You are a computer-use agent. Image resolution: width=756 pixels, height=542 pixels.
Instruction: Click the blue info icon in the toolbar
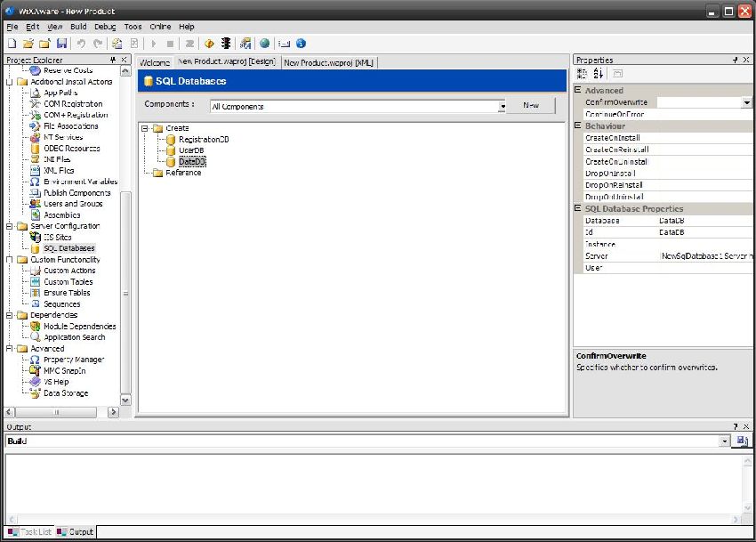(x=301, y=44)
